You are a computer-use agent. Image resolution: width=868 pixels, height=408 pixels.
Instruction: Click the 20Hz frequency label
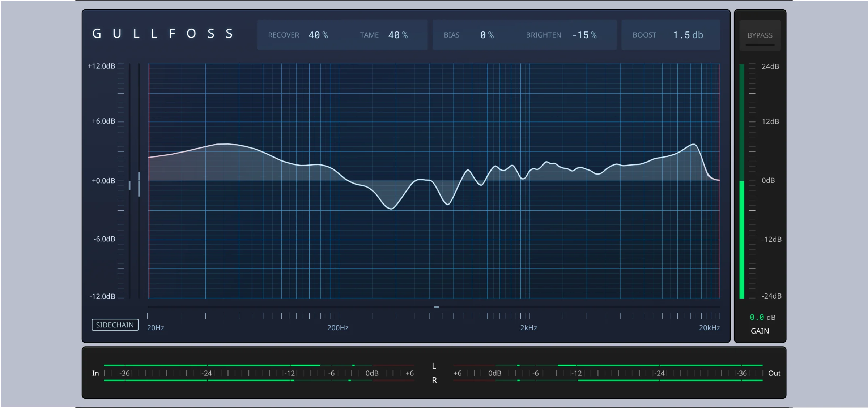(x=156, y=328)
